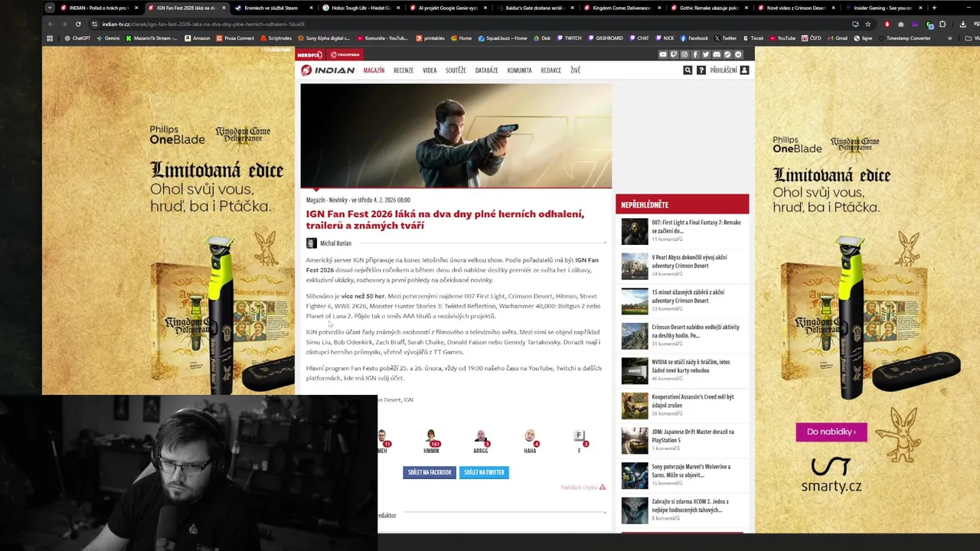Click the question mark help icon
Image resolution: width=980 pixels, height=551 pixels.
coord(701,70)
